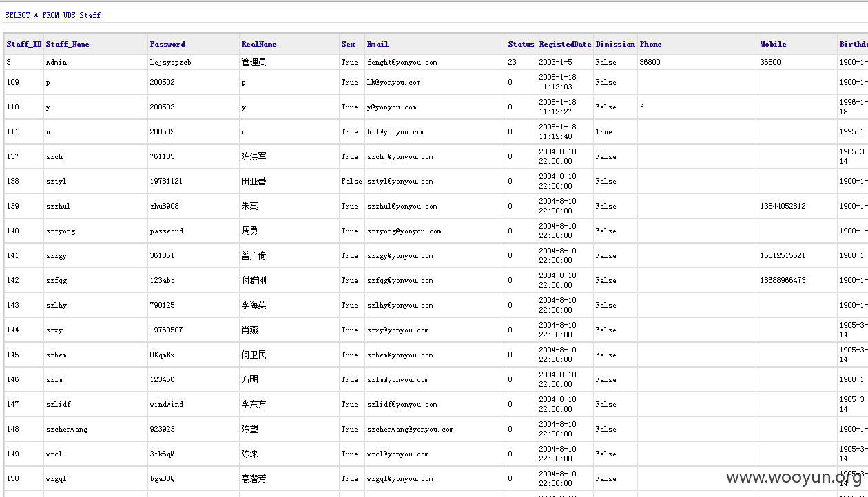This screenshot has height=497, width=868.
Task: Click the RegistedDate column header
Action: click(x=565, y=44)
